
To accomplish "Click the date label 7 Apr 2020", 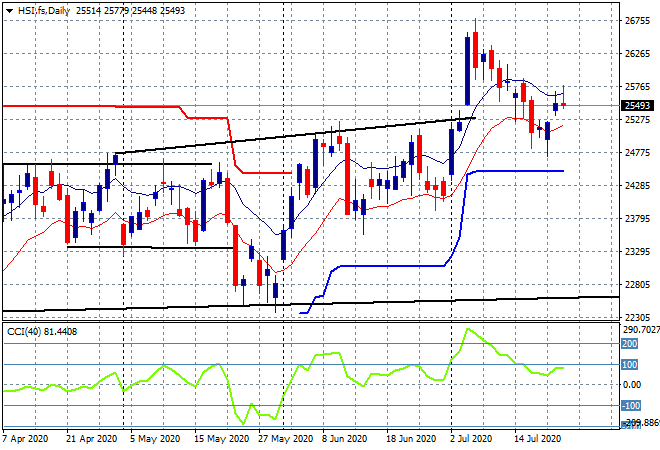I will tap(25, 439).
